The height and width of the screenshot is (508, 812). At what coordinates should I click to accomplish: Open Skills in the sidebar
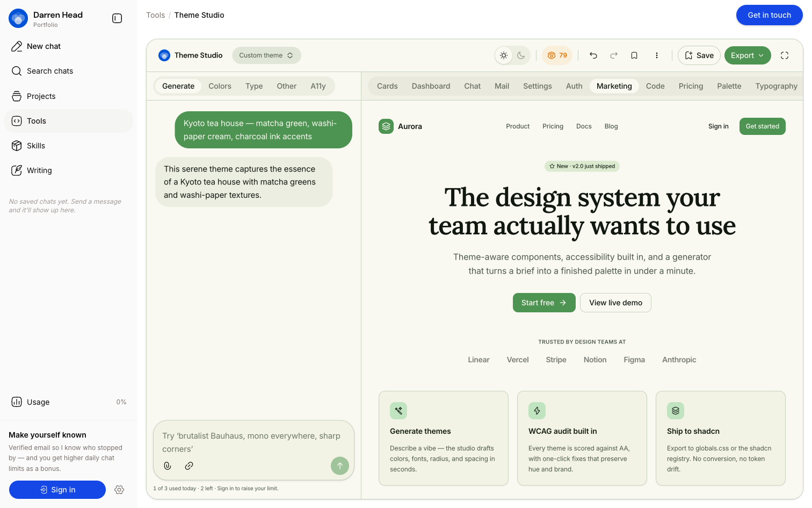pos(69,146)
